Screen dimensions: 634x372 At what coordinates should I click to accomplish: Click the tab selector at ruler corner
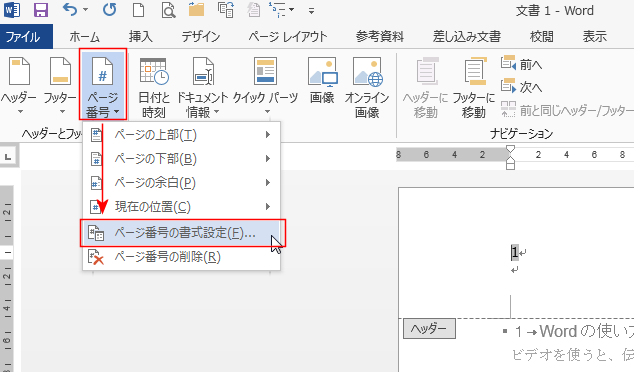point(8,156)
